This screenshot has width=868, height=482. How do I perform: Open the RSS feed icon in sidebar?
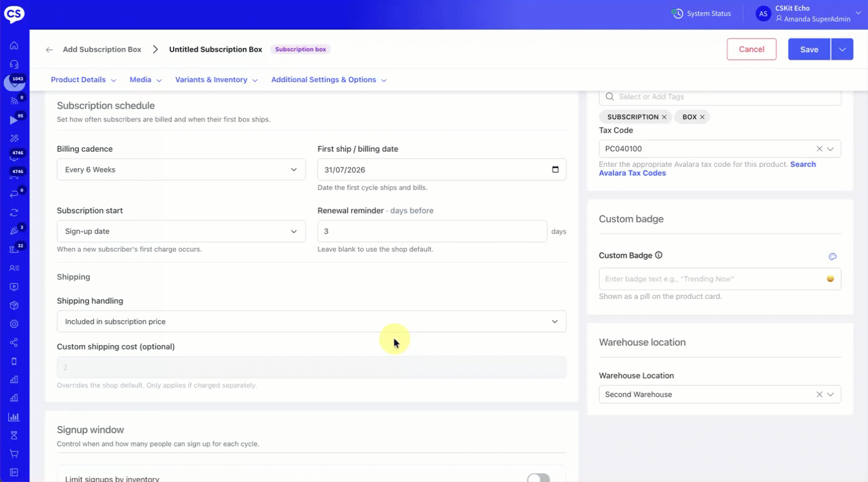pos(14,101)
